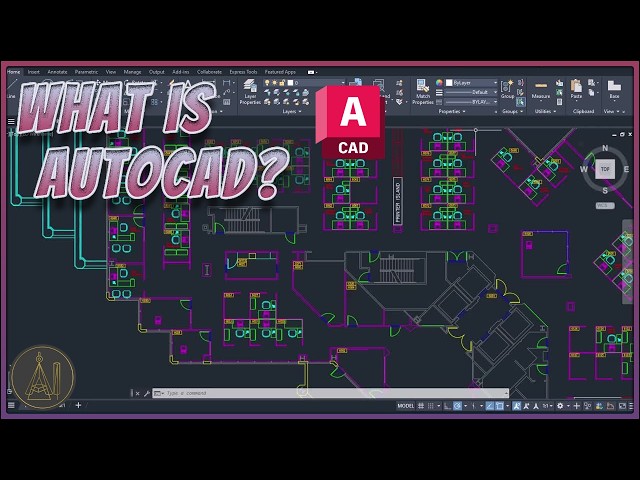
Task: Click the Copy Clip icon beside Paste
Action: click(591, 93)
